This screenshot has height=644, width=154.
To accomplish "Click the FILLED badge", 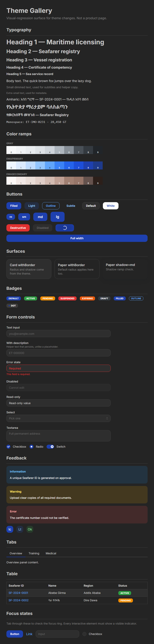I will point(120,298).
